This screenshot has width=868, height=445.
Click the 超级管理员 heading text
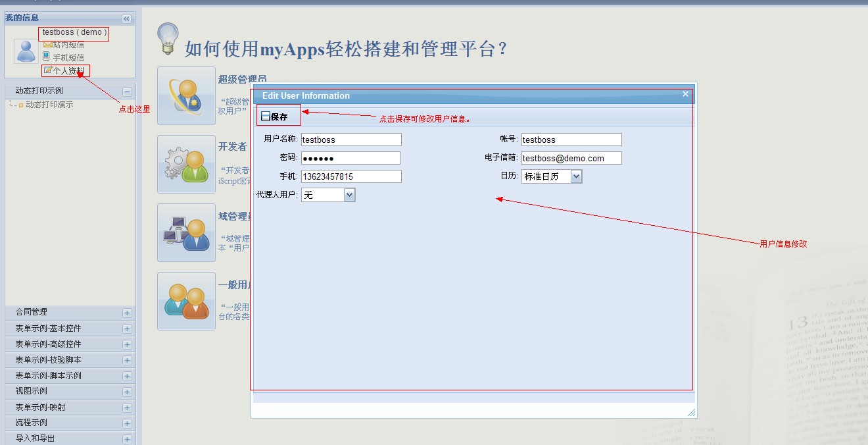tap(243, 79)
